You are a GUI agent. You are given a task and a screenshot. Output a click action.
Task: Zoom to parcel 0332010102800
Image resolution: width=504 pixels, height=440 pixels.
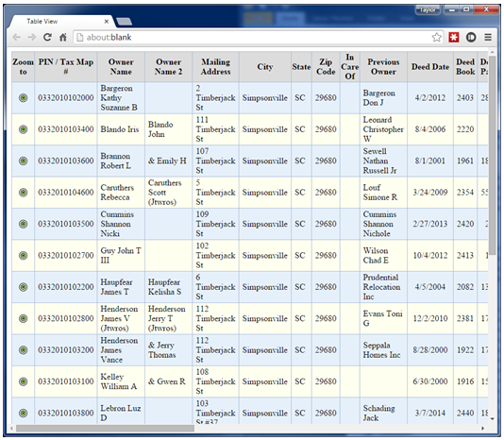[24, 318]
